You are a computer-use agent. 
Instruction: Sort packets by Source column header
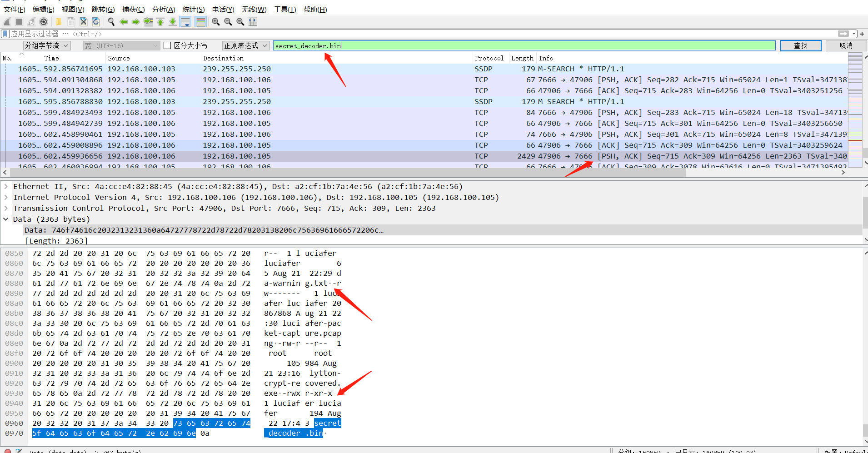[x=153, y=58]
